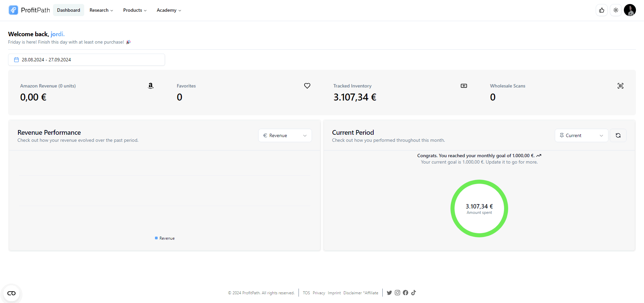The height and width of the screenshot is (303, 644).
Task: Click the ProfitPath logo icon
Action: point(13,10)
